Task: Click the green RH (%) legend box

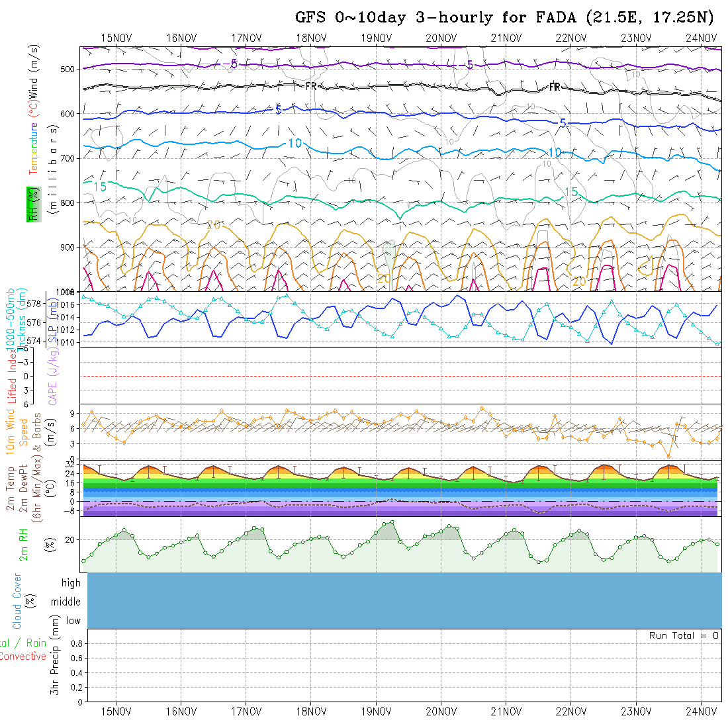Action: click(32, 204)
